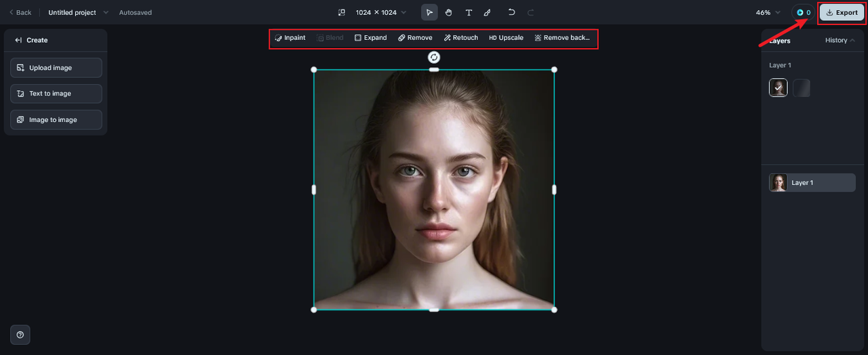Check the credits counter showing 0
This screenshot has height=355, width=868.
coord(804,12)
